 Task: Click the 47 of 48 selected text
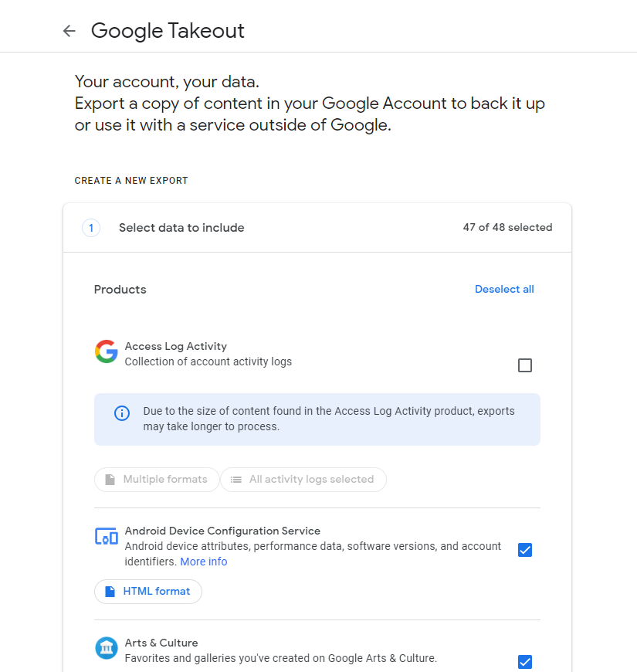[x=507, y=228]
